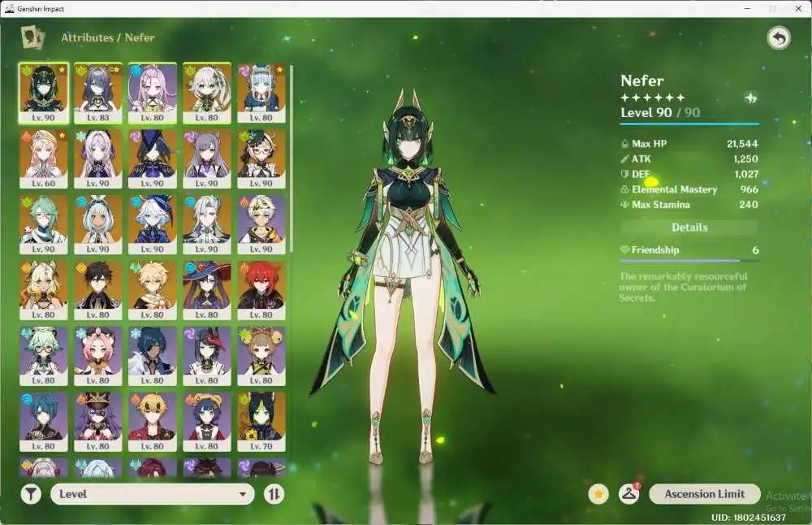Expand the Level sort dropdown
Viewport: 812px width, 525px height.
click(153, 494)
